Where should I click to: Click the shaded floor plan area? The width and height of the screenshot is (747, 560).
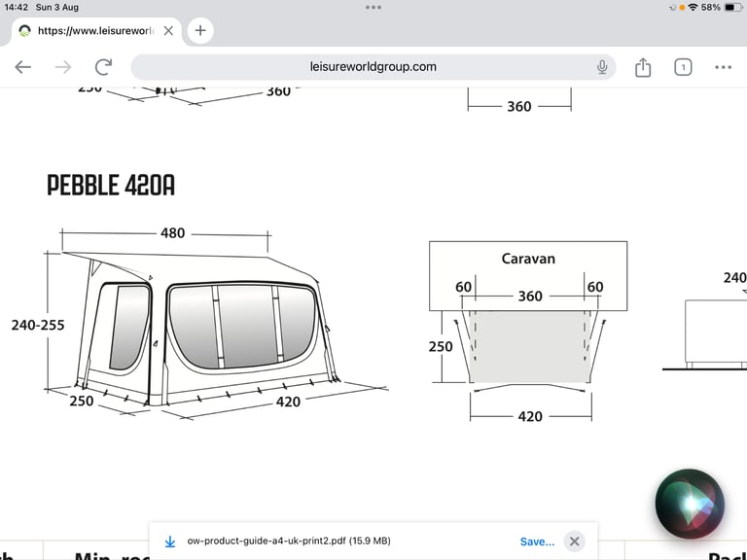(x=529, y=347)
